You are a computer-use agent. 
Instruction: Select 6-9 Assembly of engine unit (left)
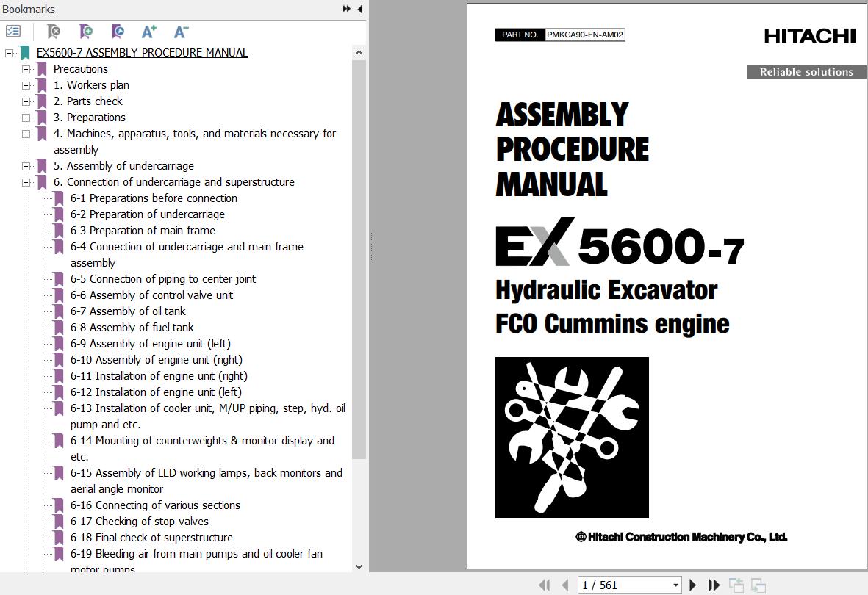[x=151, y=344]
